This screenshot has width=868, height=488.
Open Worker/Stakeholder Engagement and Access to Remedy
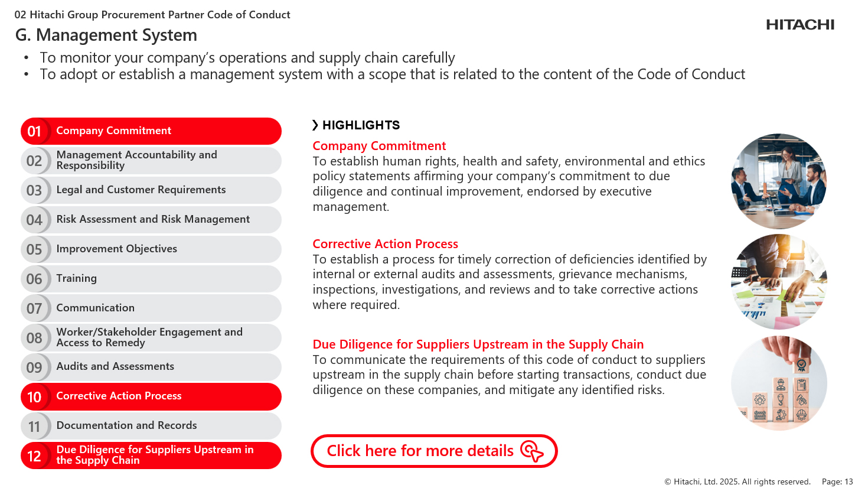tap(151, 338)
